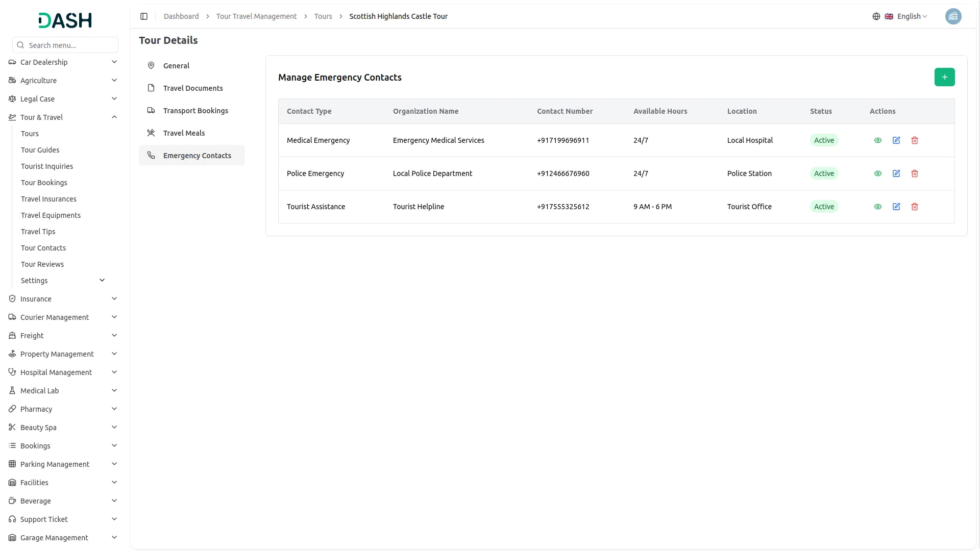980x551 pixels.
Task: View the Medical Emergency contact details
Action: point(878,140)
